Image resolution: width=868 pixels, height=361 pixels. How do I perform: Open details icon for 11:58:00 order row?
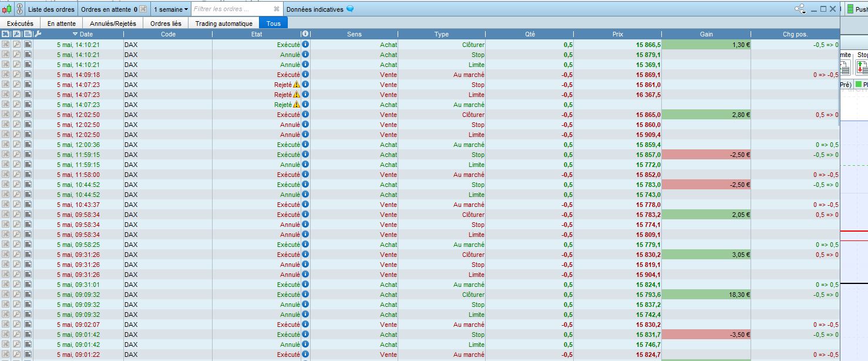coord(28,175)
